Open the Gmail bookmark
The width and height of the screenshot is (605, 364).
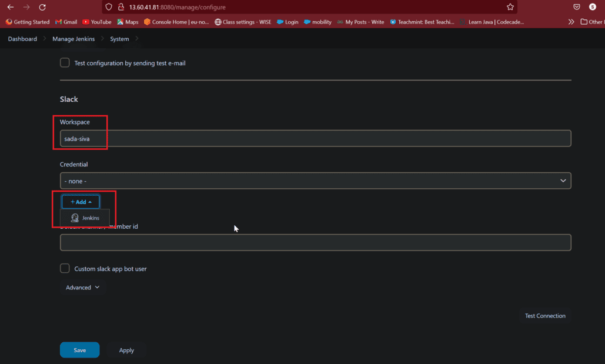pos(66,22)
